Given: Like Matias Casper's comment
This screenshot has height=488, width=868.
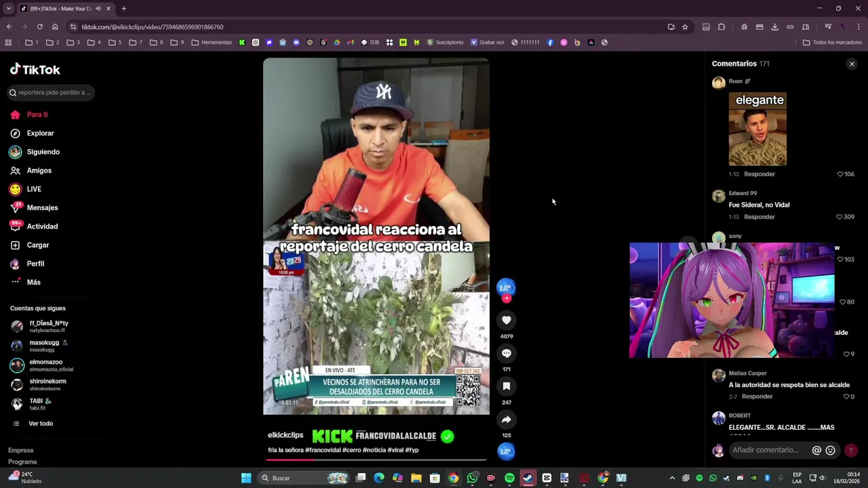Looking at the screenshot, I should click(x=848, y=396).
